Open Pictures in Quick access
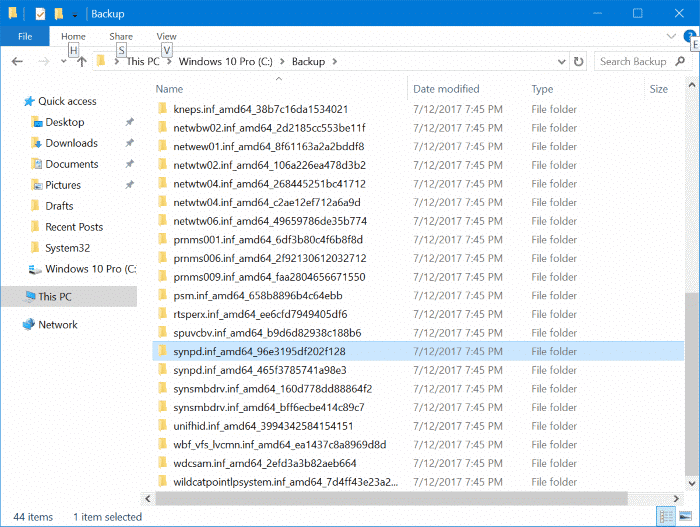The image size is (700, 527). 63,185
